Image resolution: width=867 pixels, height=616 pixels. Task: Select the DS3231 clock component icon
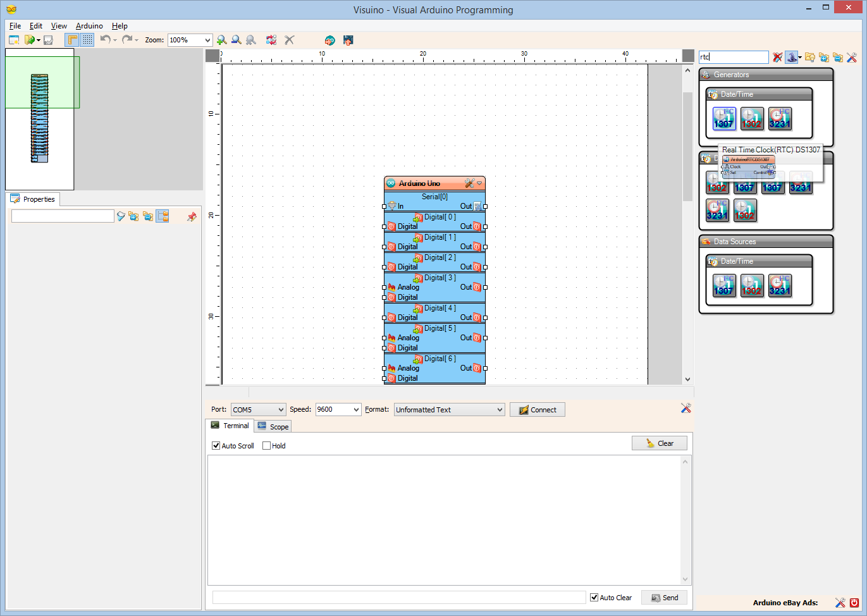tap(780, 118)
